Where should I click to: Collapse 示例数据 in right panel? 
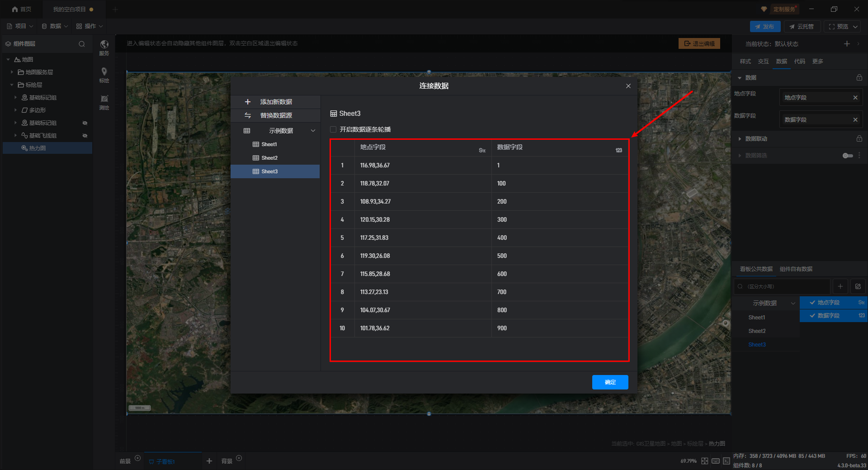793,304
